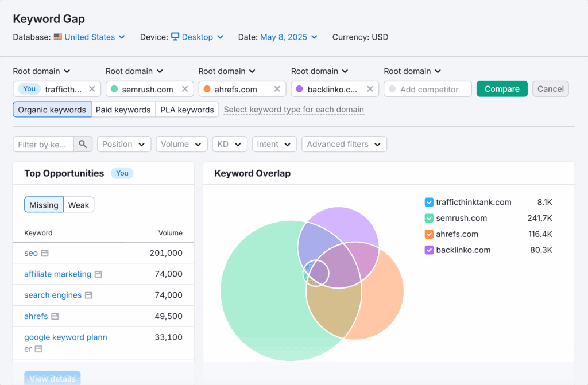This screenshot has height=385, width=588.
Task: Open the google keyword planner keyword link
Action: click(65, 337)
